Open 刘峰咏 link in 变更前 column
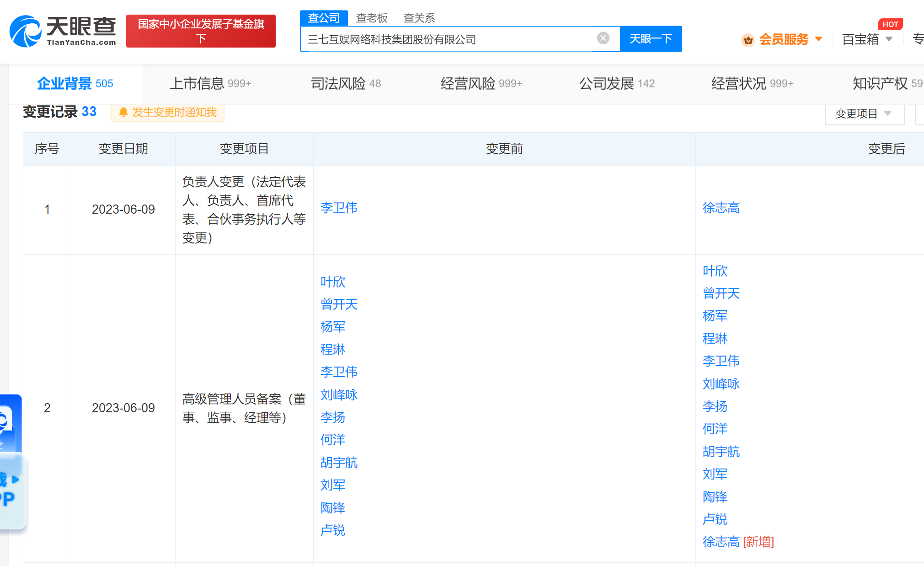 tap(339, 395)
